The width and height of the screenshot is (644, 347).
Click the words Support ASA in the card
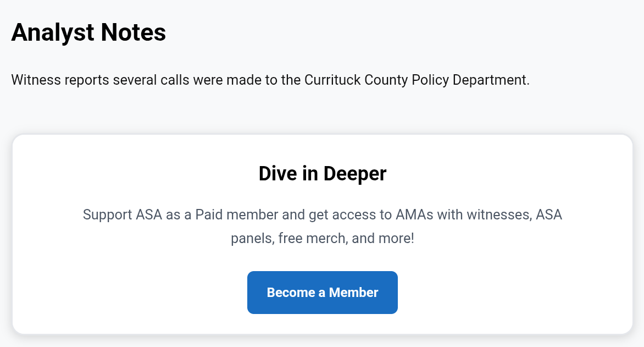coord(123,214)
